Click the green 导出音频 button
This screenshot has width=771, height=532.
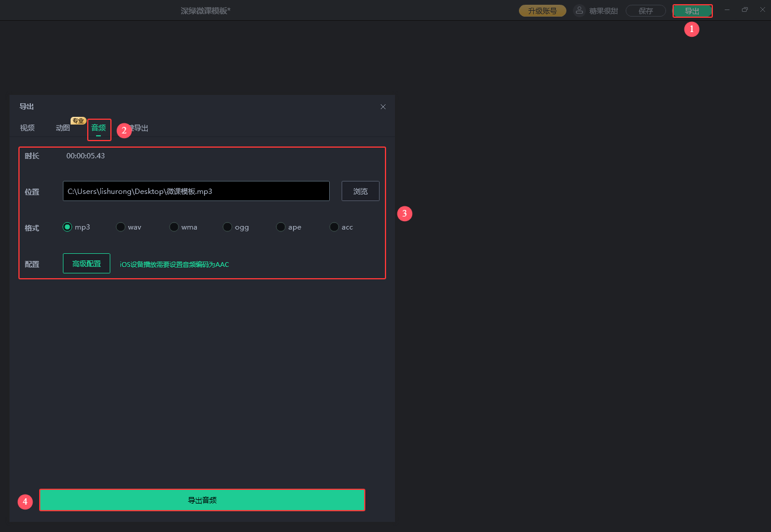(202, 500)
